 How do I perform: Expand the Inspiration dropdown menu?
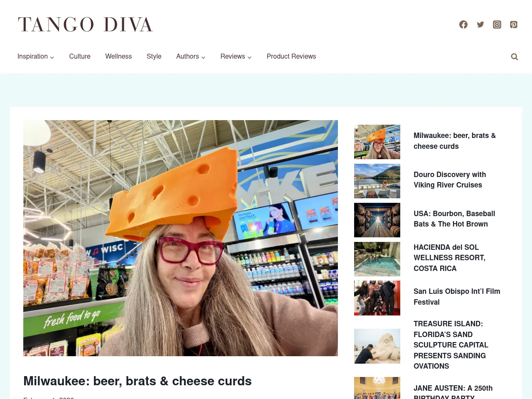(36, 57)
